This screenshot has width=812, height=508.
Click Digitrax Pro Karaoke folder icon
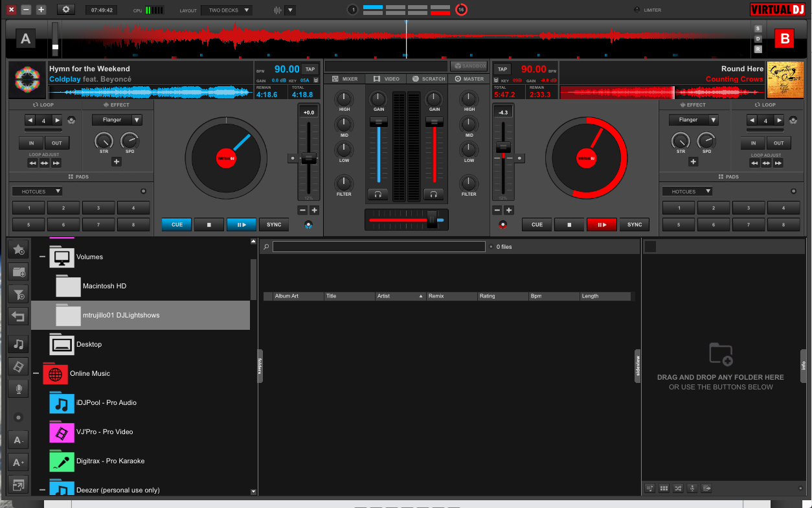61,461
